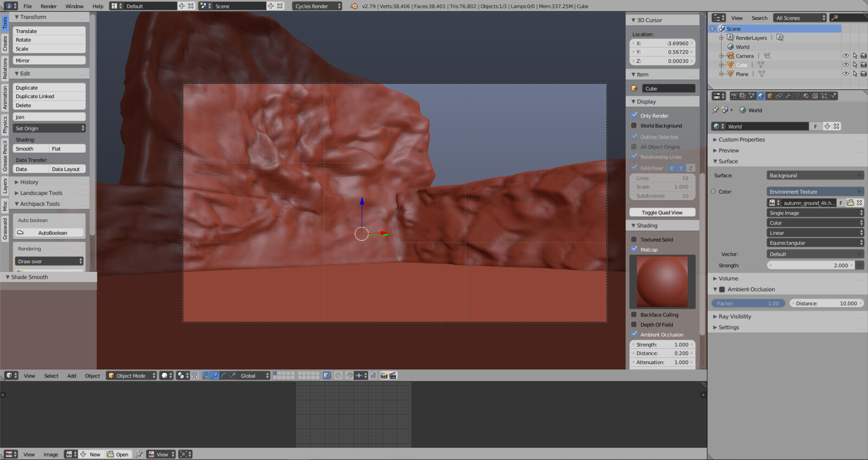Open the Object Mode dropdown
The width and height of the screenshot is (868, 460).
[x=131, y=375]
